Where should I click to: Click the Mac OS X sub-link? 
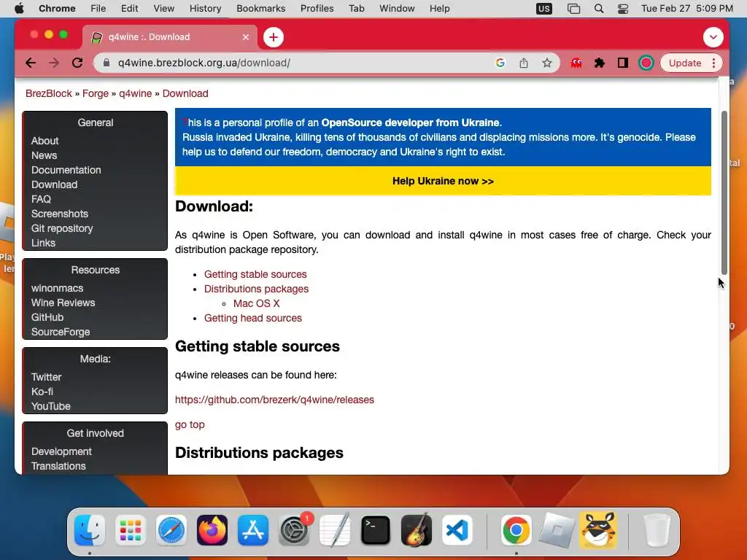click(256, 303)
